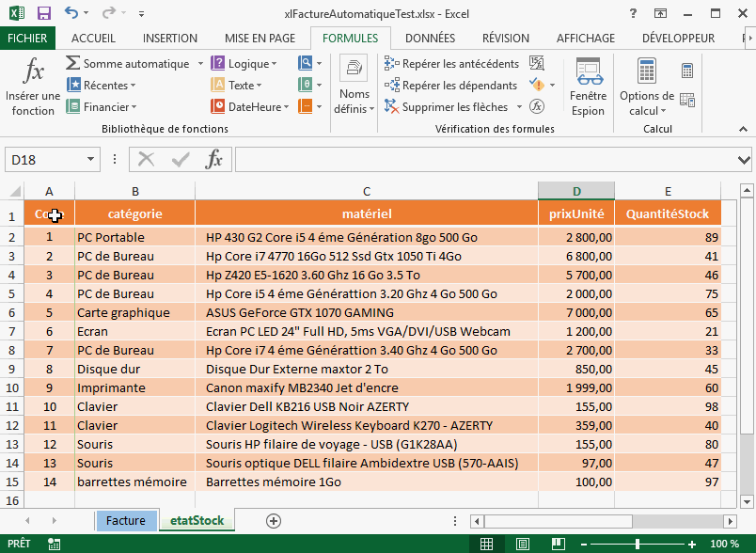Screen dimensions: 756x553
Task: Expand the error checking dropdown arrow
Action: (552, 86)
